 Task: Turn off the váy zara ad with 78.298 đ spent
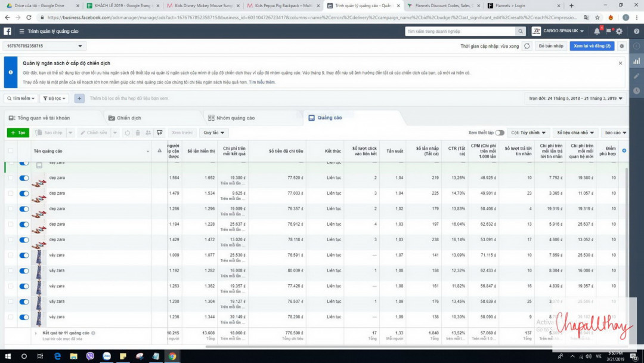click(24, 317)
